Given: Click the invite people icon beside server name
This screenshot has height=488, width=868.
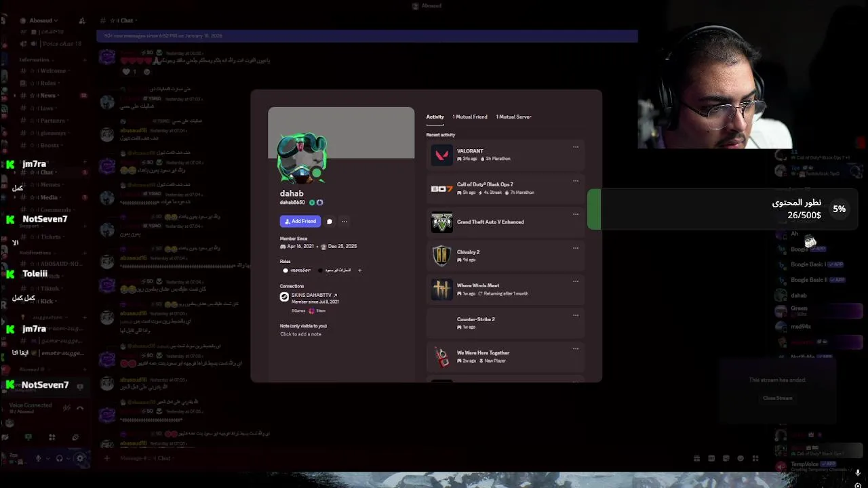Looking at the screenshot, I should [82, 20].
